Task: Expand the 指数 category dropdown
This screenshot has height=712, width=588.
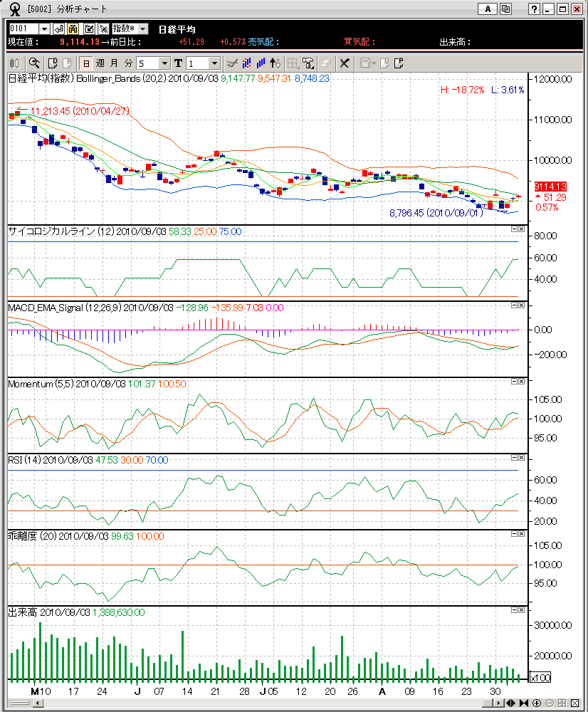Action: pyautogui.click(x=142, y=29)
